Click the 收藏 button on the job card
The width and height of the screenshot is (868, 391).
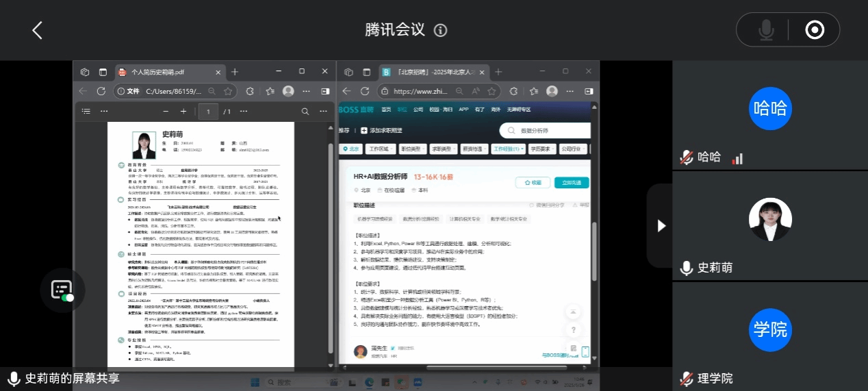click(x=533, y=183)
